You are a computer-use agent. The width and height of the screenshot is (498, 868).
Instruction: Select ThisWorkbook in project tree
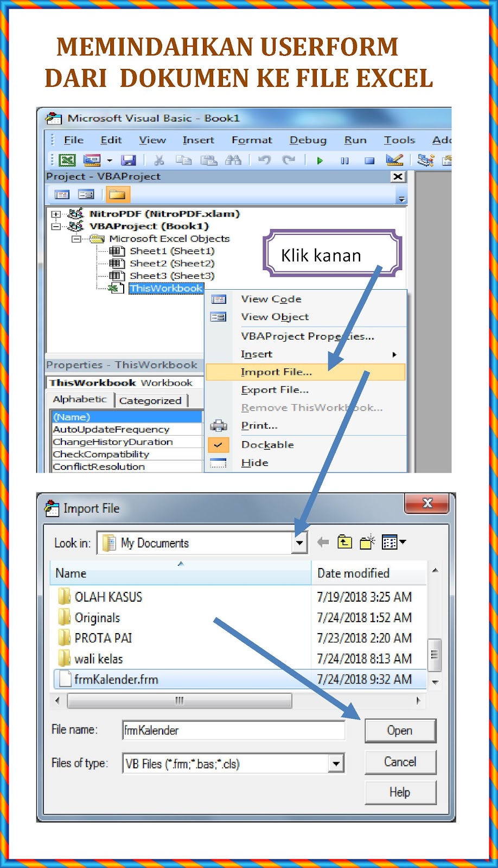click(x=166, y=288)
